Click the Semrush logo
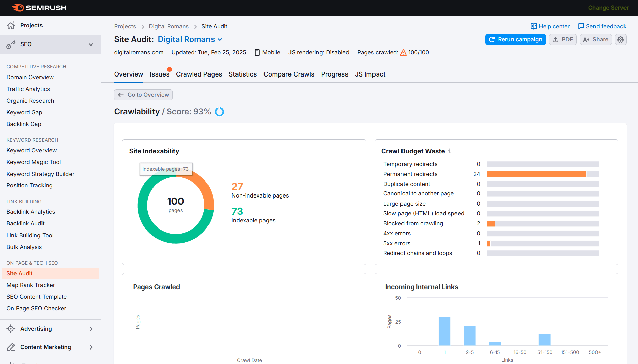Screen dimensions: 638x364 (x=39, y=8)
